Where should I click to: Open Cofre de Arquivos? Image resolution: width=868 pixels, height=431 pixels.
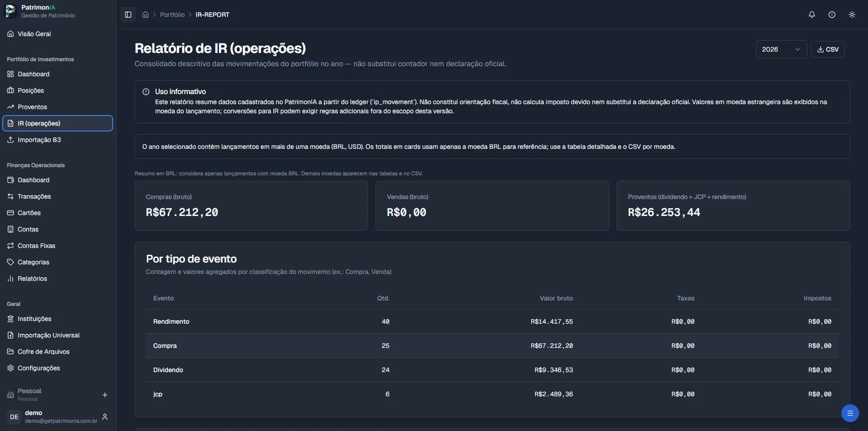click(x=57, y=352)
